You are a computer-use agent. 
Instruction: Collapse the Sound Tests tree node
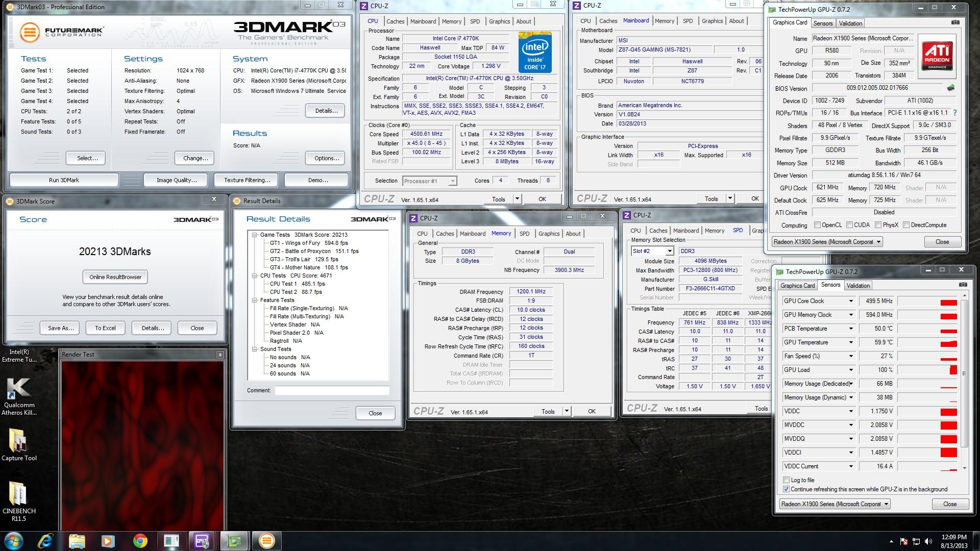(254, 349)
